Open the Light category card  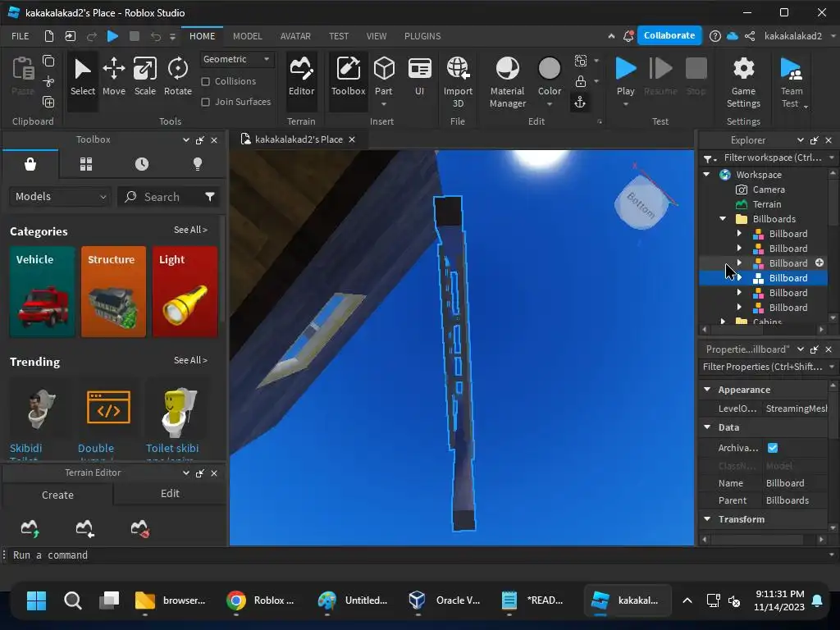coord(185,292)
